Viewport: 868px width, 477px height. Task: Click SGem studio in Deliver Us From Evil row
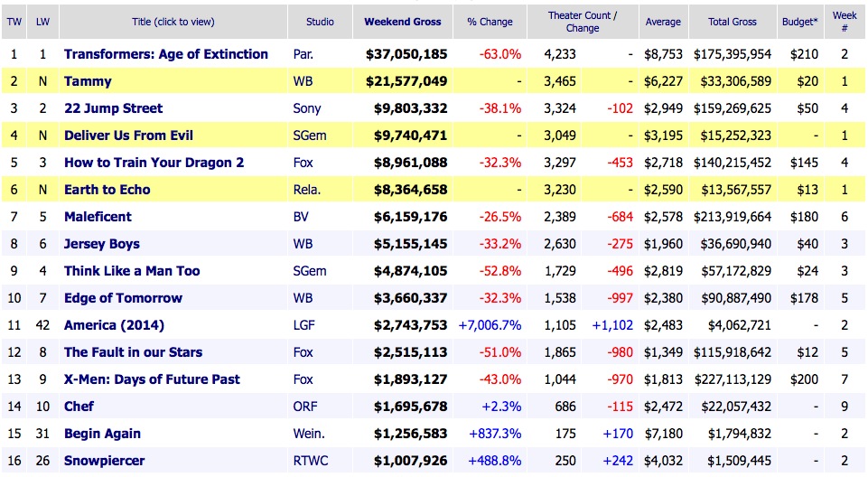click(310, 136)
